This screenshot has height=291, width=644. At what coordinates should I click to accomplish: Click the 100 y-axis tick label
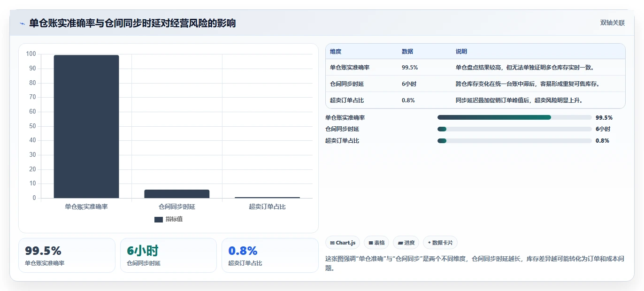tap(31, 54)
